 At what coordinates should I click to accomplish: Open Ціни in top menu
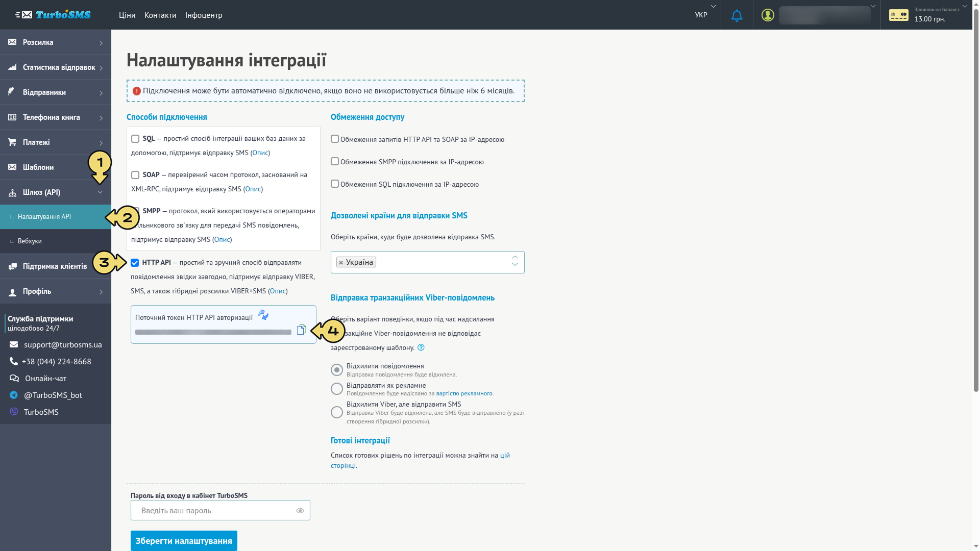tap(127, 15)
